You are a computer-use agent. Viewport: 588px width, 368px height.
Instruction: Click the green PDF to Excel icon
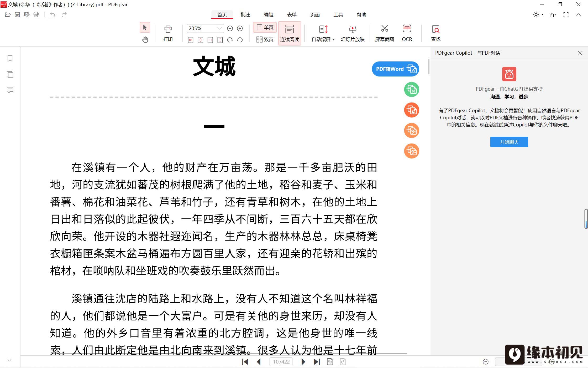click(412, 90)
